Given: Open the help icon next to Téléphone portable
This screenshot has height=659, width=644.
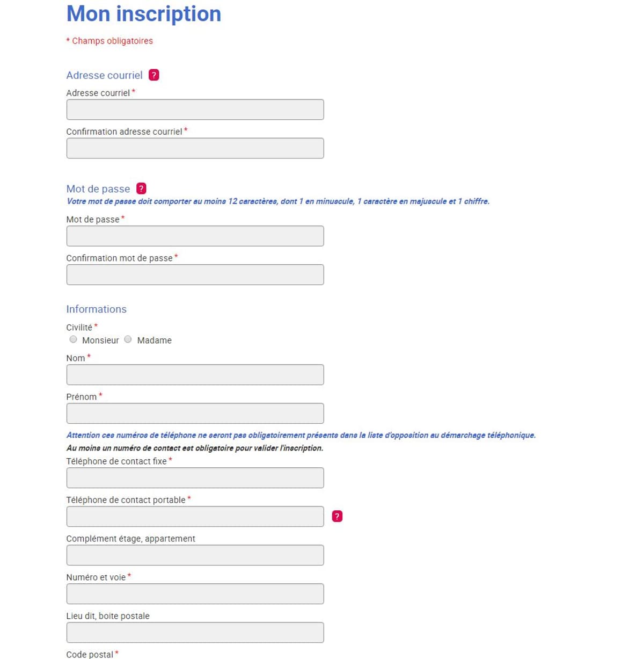Looking at the screenshot, I should pyautogui.click(x=337, y=516).
